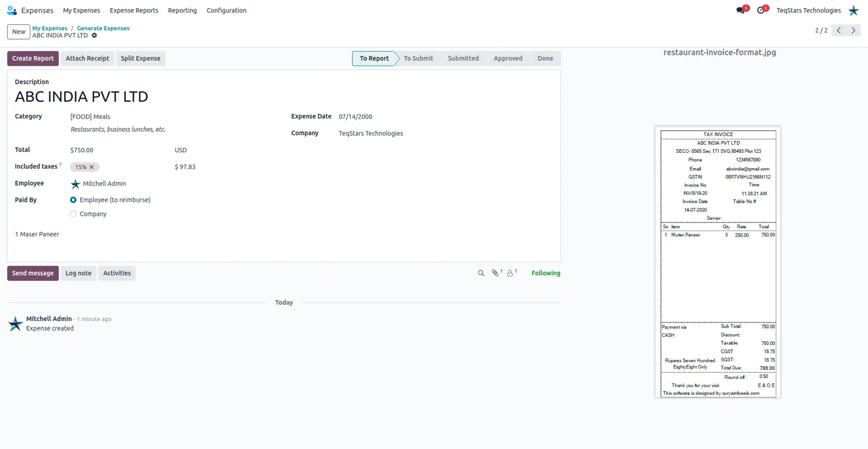Open attachments paperclip icon
868x449 pixels.
coord(495,273)
